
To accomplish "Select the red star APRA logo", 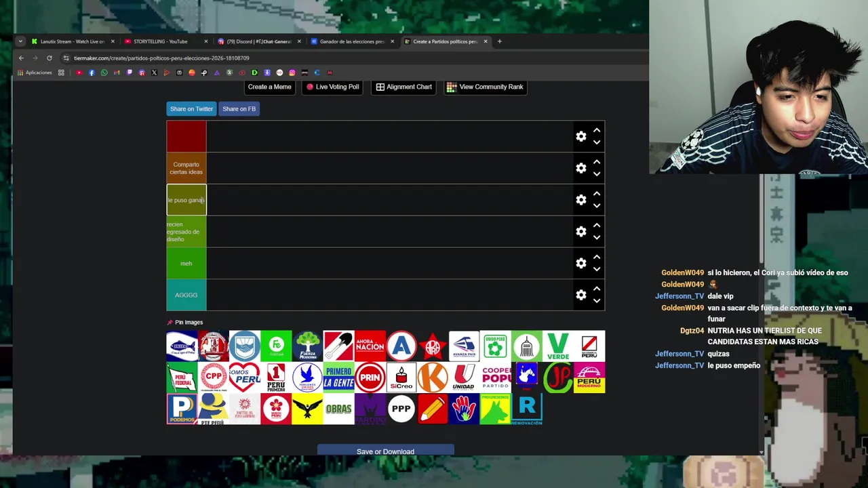I will click(433, 346).
